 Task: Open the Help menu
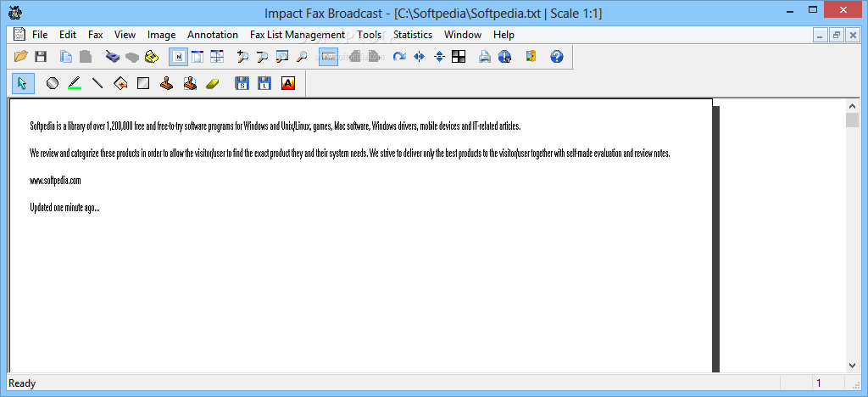(504, 34)
